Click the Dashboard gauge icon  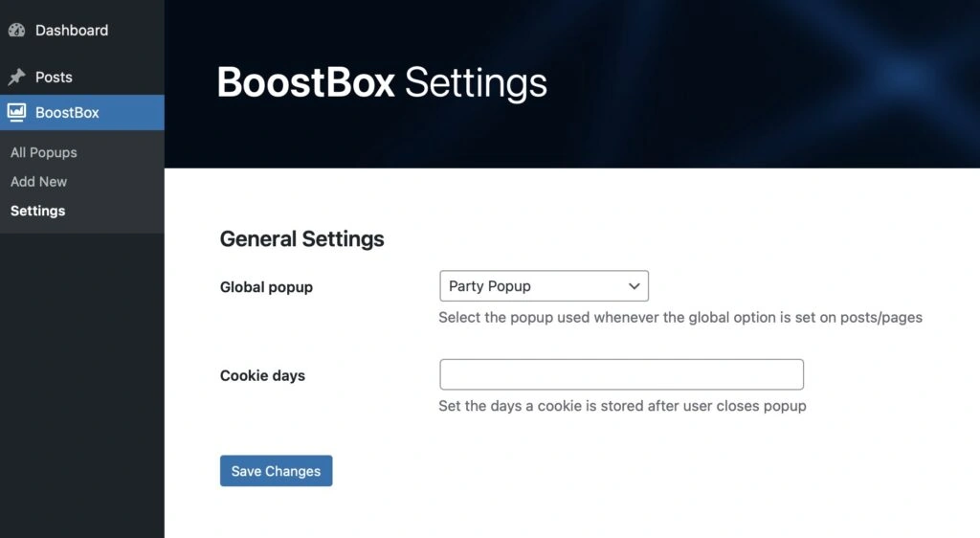[17, 30]
